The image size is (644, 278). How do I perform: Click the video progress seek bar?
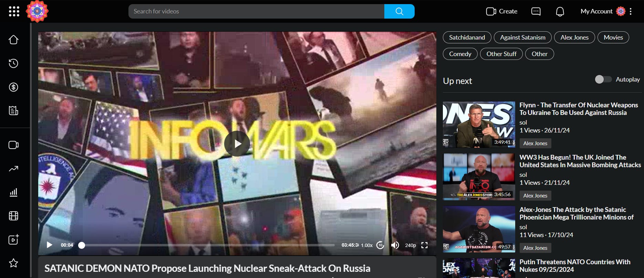tap(208, 245)
